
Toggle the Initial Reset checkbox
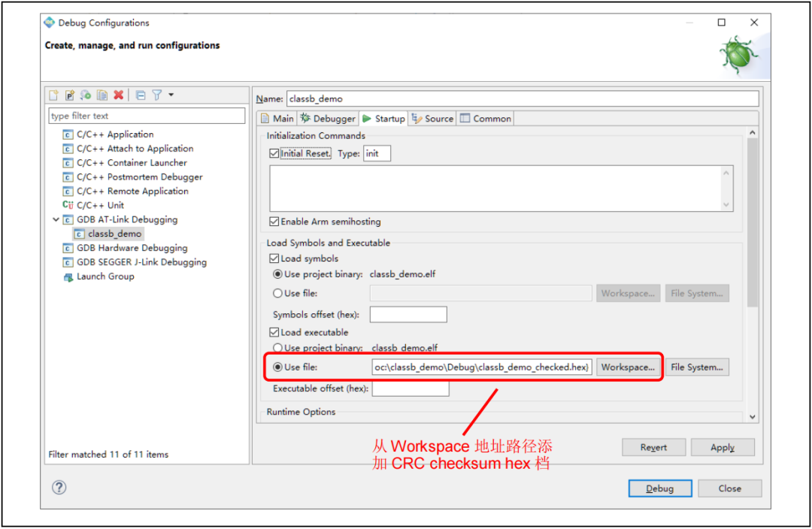[274, 153]
